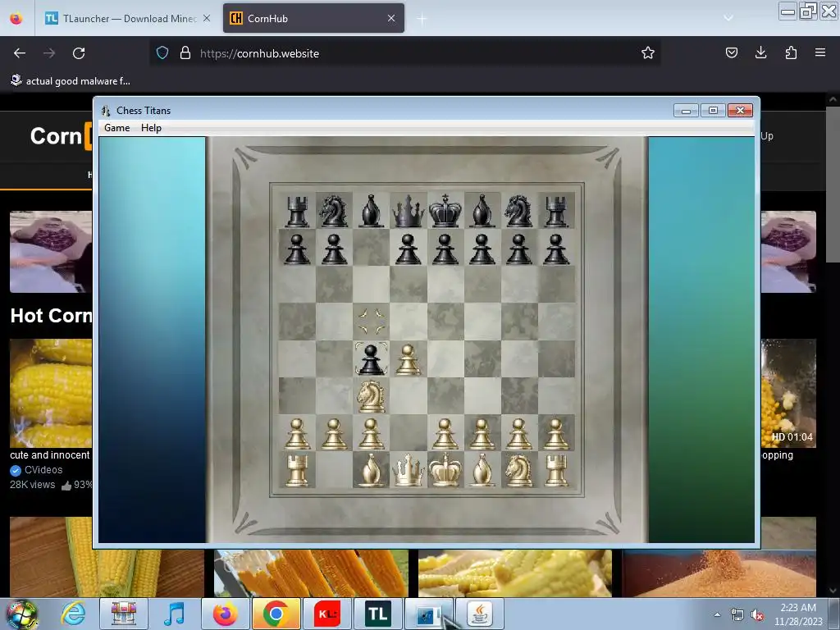
Task: Open Firefox tracking protection shield
Action: click(162, 52)
